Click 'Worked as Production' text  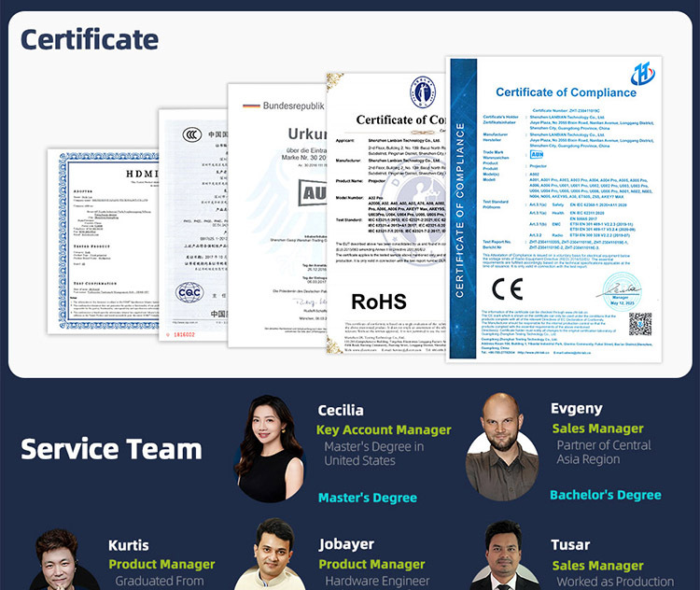615,582
